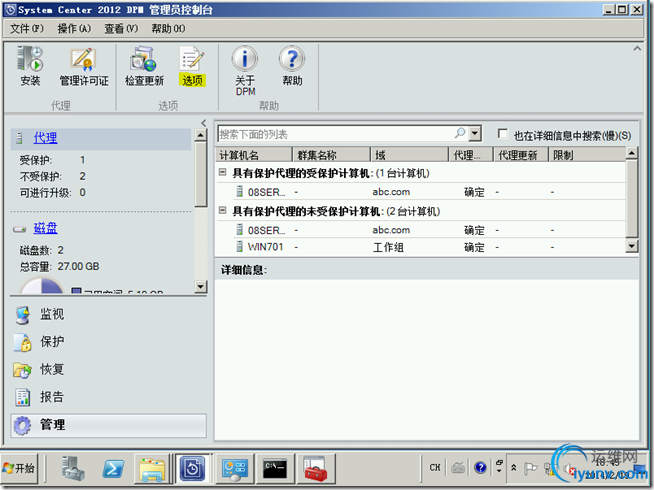This screenshot has height=490, width=654.
Task: Click the search list input field
Action: pyautogui.click(x=334, y=134)
